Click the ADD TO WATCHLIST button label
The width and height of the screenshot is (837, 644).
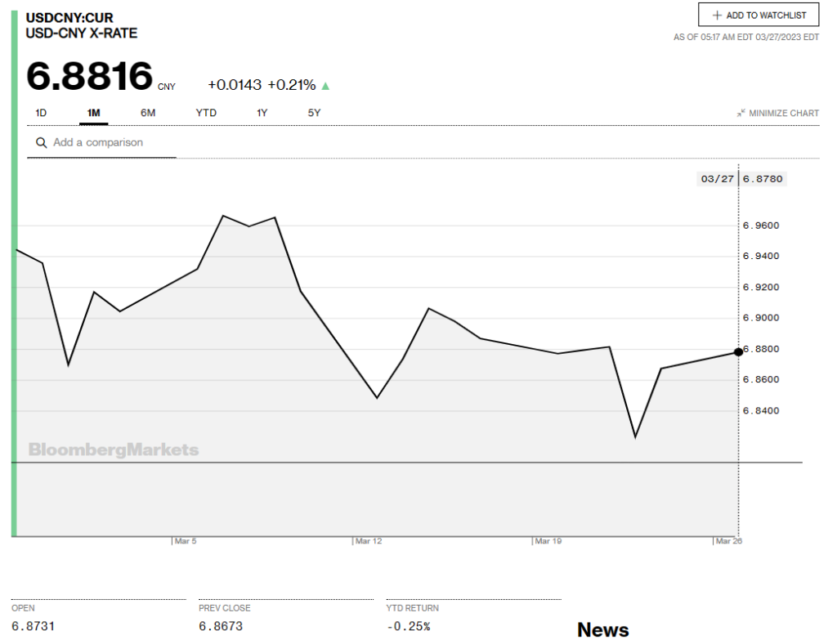coord(766,16)
